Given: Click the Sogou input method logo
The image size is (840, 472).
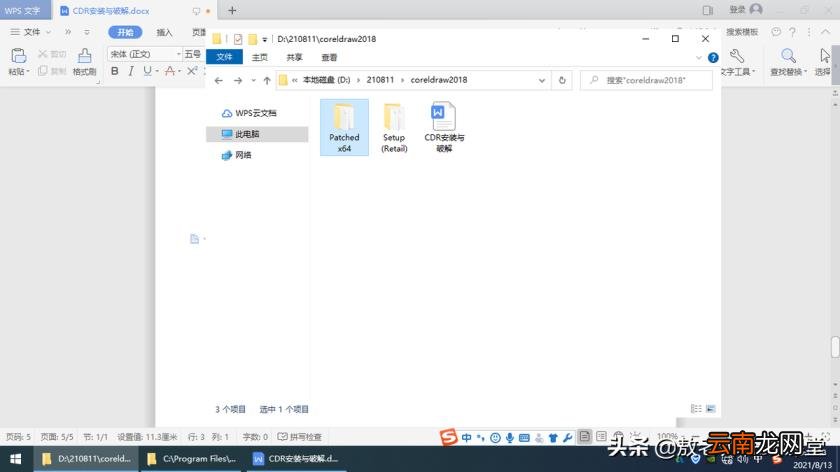Looking at the screenshot, I should click(x=448, y=437).
